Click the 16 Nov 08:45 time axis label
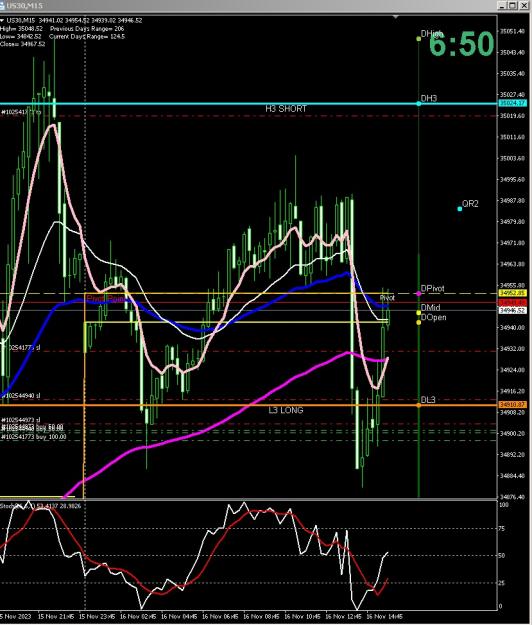The width and height of the screenshot is (532, 625). 261,616
